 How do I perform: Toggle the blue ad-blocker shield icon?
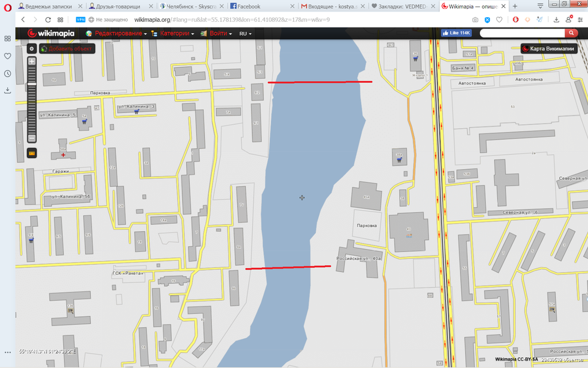click(x=488, y=20)
